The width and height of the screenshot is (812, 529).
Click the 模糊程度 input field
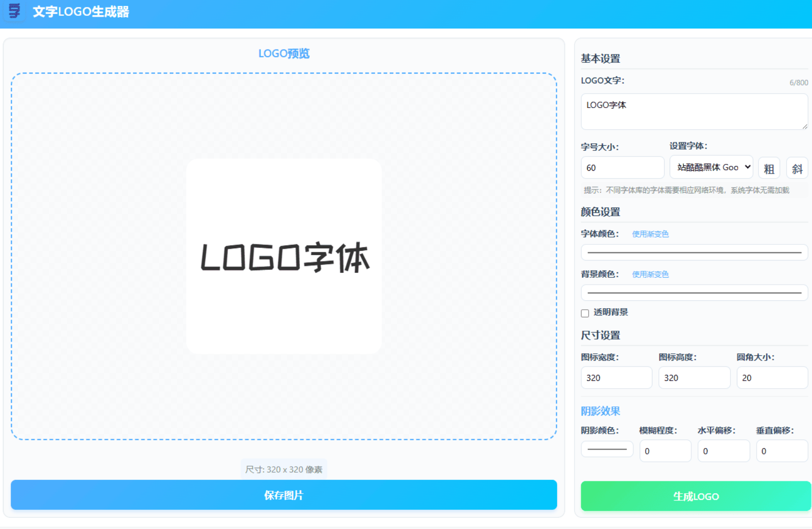click(665, 451)
